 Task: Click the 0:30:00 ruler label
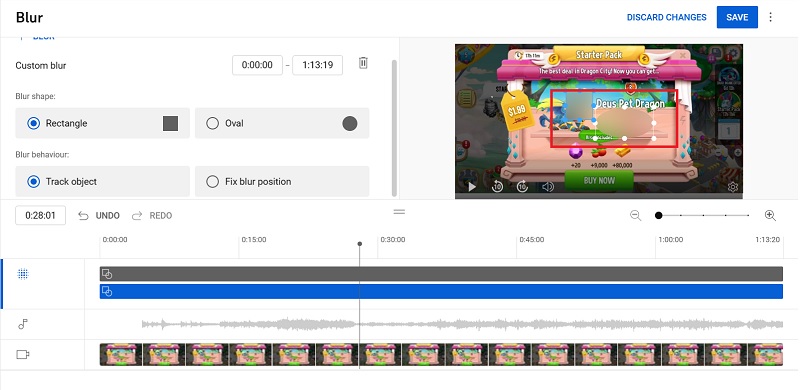(x=393, y=239)
